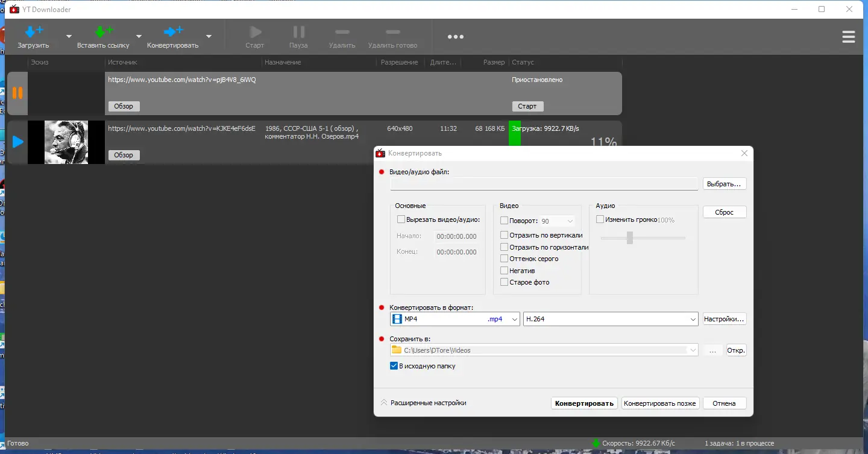Screen dimensions: 868x454
Task: Click the orange pause icon of the paused task
Action: click(17, 93)
